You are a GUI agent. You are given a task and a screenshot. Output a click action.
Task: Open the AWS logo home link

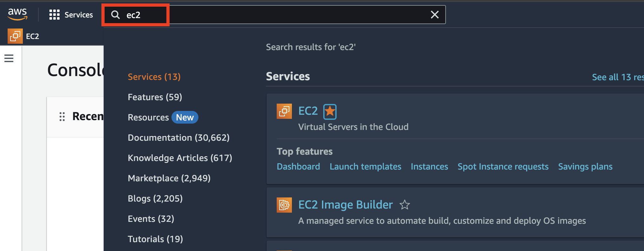point(17,14)
